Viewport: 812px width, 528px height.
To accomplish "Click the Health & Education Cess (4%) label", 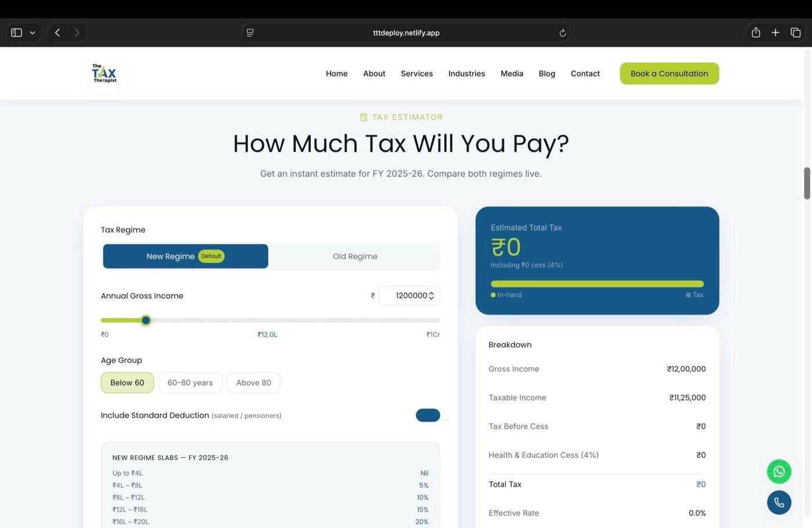I will tap(543, 455).
